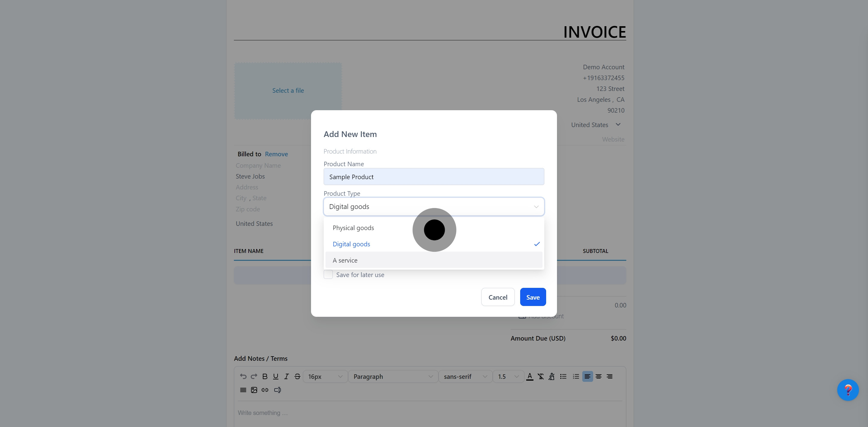This screenshot has width=868, height=427.
Task: Open the blue help question bubble
Action: (x=848, y=390)
